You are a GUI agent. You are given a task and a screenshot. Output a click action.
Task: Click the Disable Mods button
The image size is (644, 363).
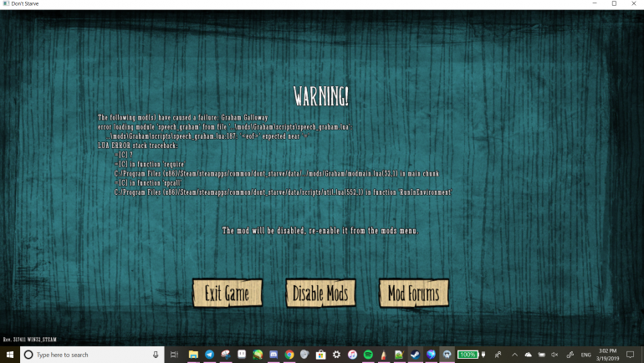tap(320, 294)
